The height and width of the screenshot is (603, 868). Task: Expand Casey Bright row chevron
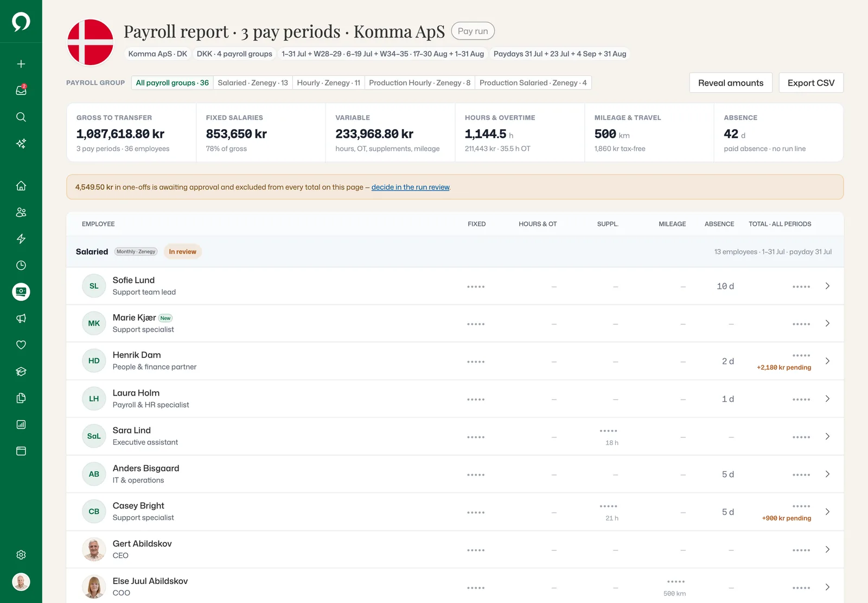(x=827, y=512)
